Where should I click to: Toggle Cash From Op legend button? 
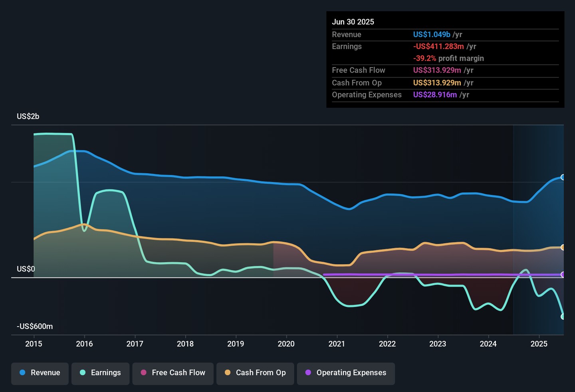255,373
